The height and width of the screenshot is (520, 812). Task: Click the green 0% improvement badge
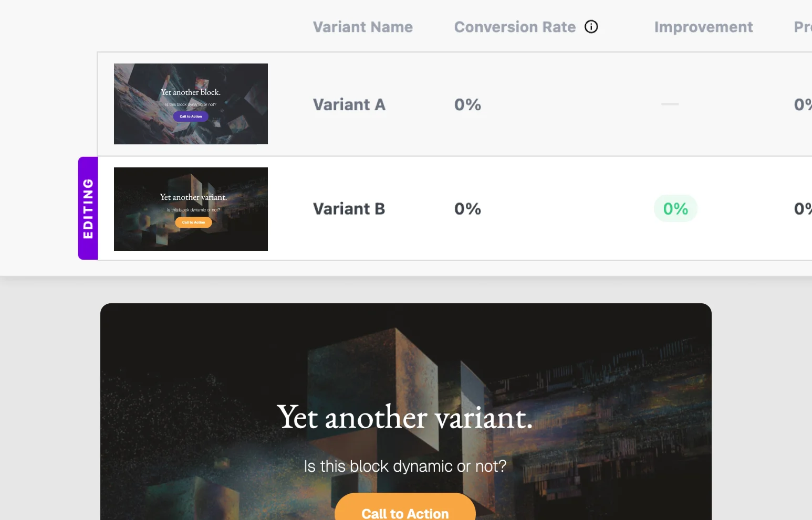click(675, 209)
